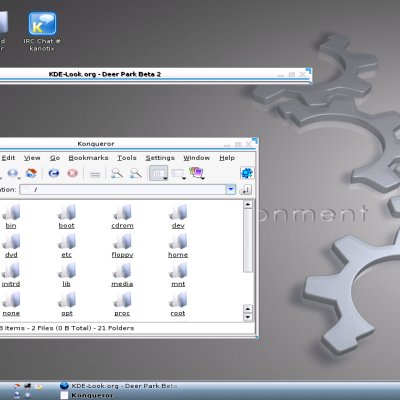Image resolution: width=400 pixels, height=400 pixels.
Task: Select the dev folder icon
Action: click(178, 212)
